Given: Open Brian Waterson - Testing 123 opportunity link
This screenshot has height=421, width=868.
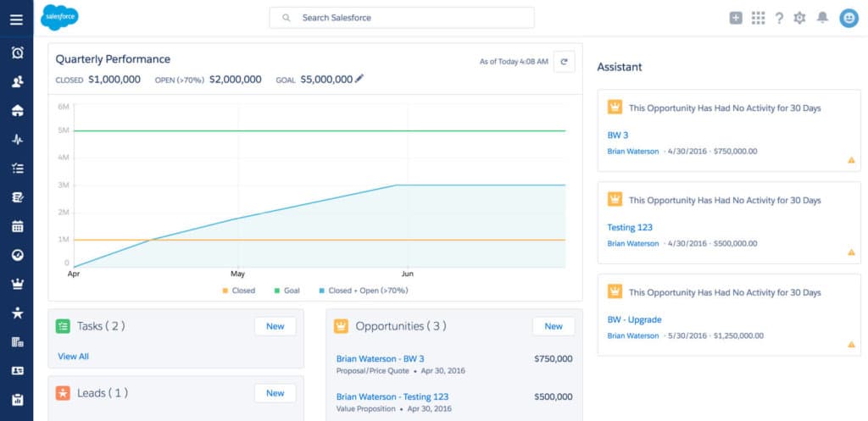Looking at the screenshot, I should pos(392,396).
